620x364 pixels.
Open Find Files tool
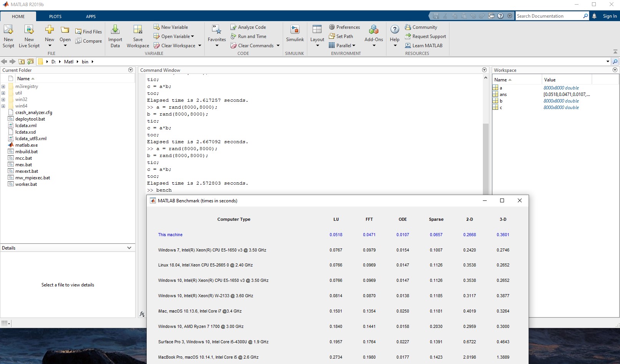click(x=89, y=32)
